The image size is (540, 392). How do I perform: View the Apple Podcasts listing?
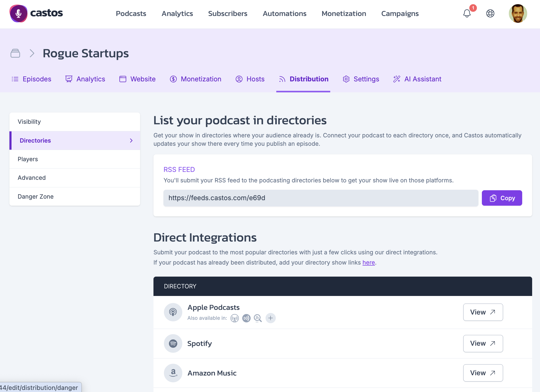[483, 312]
